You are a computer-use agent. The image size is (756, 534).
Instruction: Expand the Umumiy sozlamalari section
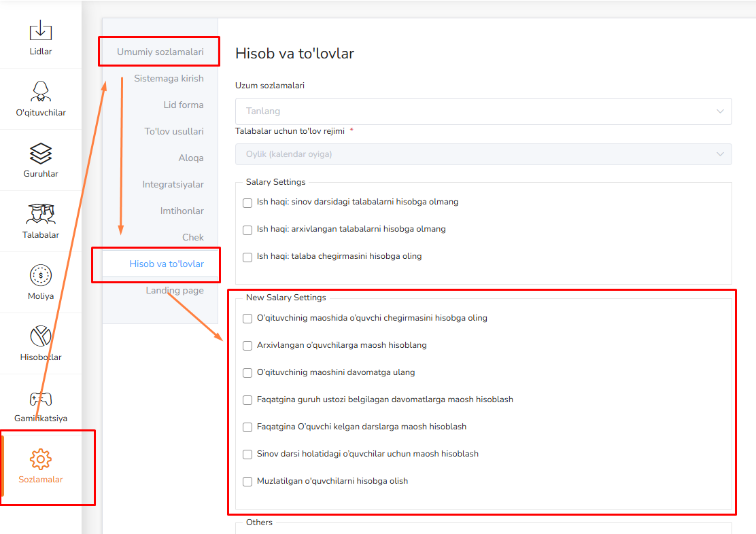[x=160, y=52]
